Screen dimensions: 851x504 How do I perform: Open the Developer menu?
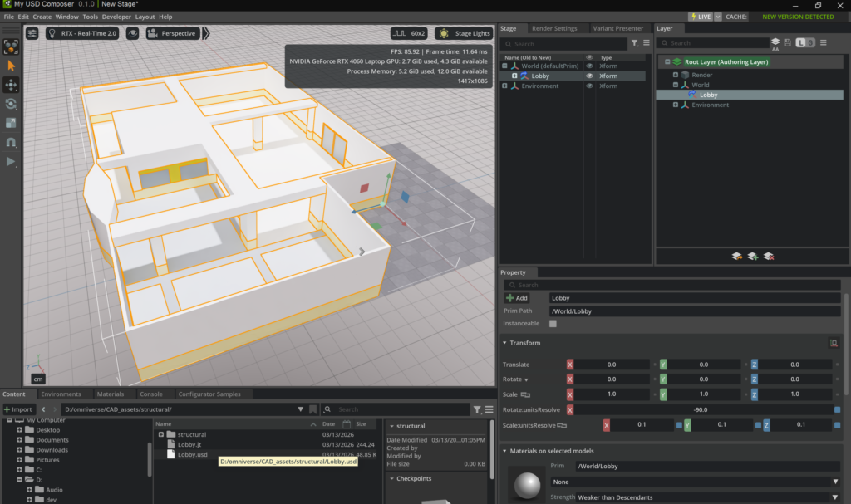tap(116, 17)
